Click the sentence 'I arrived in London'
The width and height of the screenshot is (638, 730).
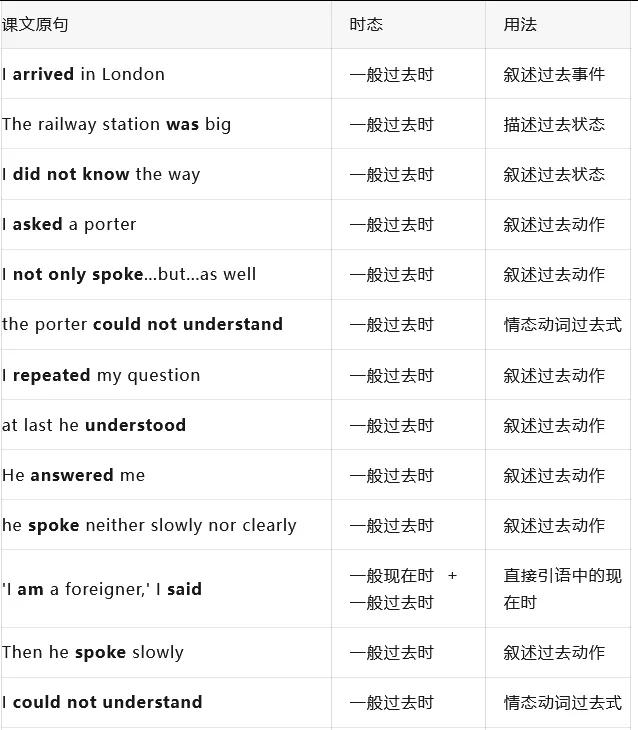(84, 74)
